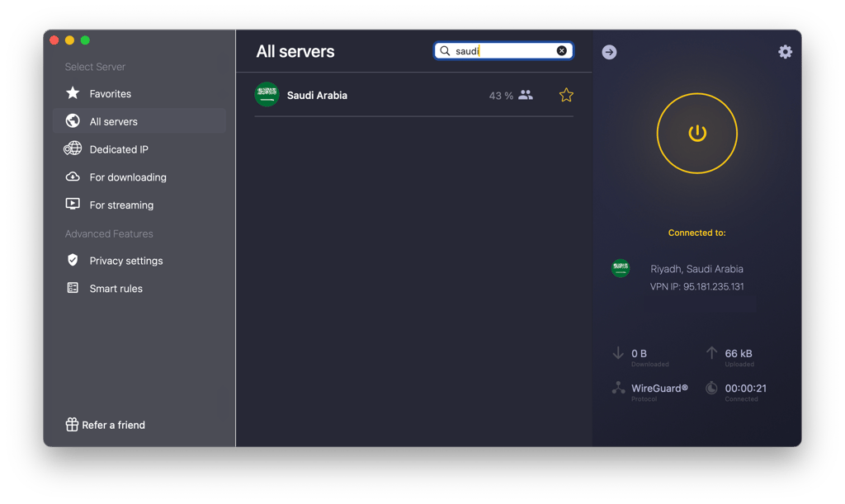Click the streaming play screen icon
The image size is (845, 504).
(73, 204)
